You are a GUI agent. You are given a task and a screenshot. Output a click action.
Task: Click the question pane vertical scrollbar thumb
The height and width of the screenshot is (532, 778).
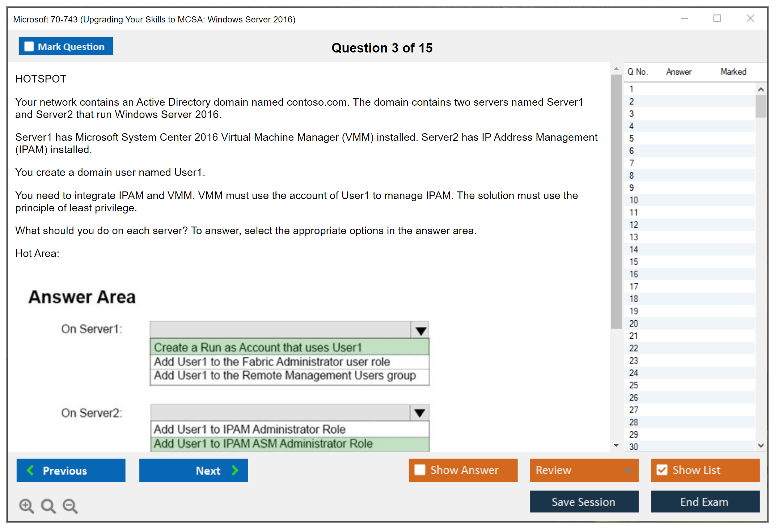tap(616, 201)
